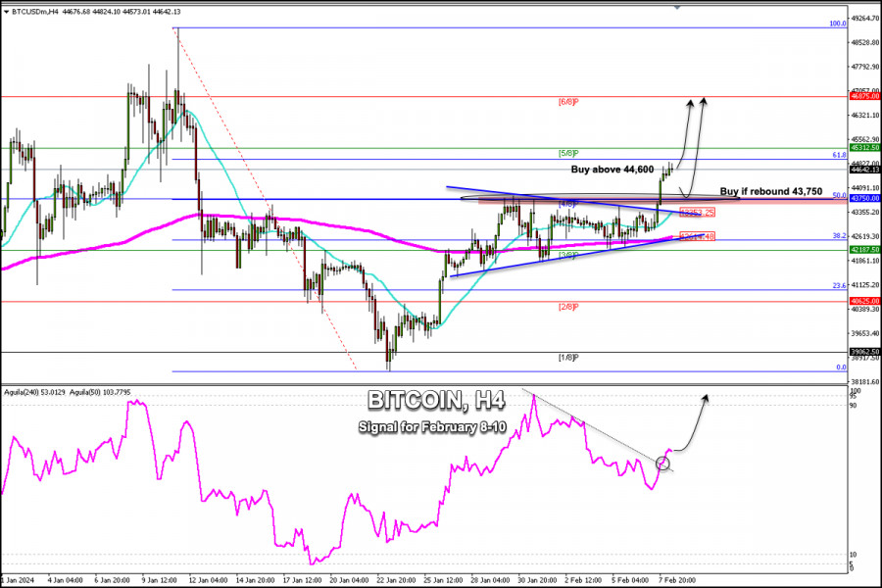
Task: Select the red 40625.00 price level tag
Action: click(864, 301)
